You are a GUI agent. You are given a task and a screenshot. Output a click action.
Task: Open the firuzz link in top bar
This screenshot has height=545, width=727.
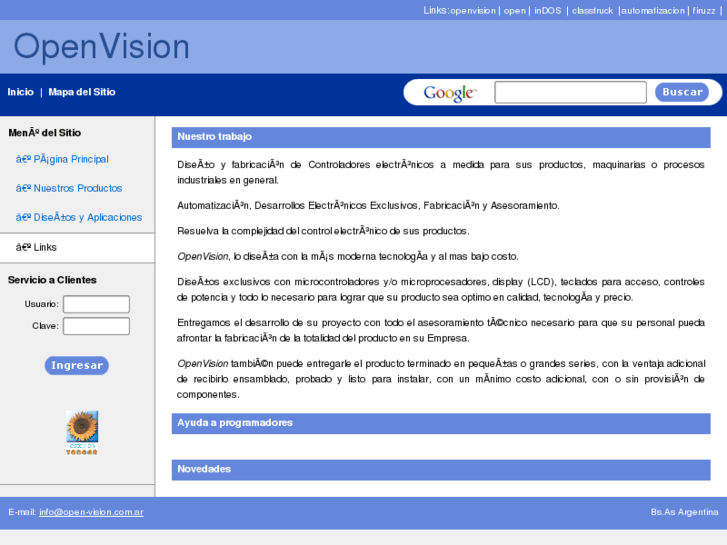tap(704, 11)
